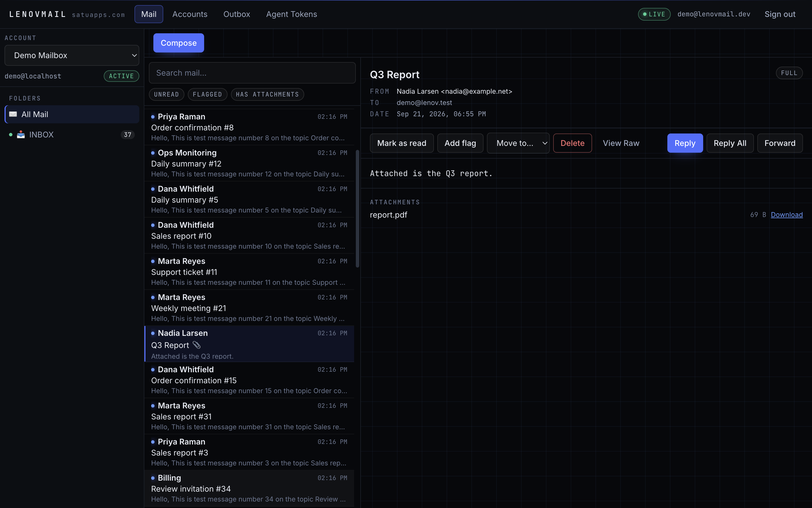This screenshot has width=812, height=508.
Task: Click the unread dot beside Priya Raman Order confirmation #8
Action: 153,117
